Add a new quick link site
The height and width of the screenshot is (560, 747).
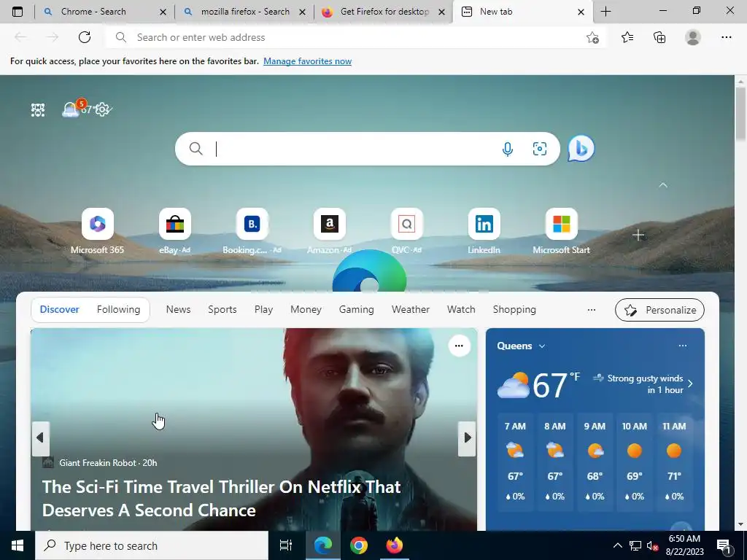[x=638, y=235]
